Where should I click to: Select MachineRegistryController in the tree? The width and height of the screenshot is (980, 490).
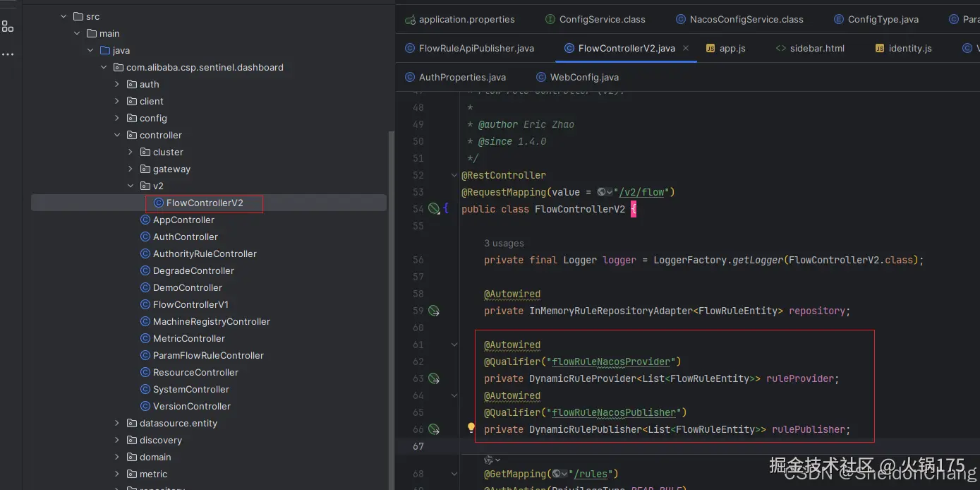coord(211,322)
